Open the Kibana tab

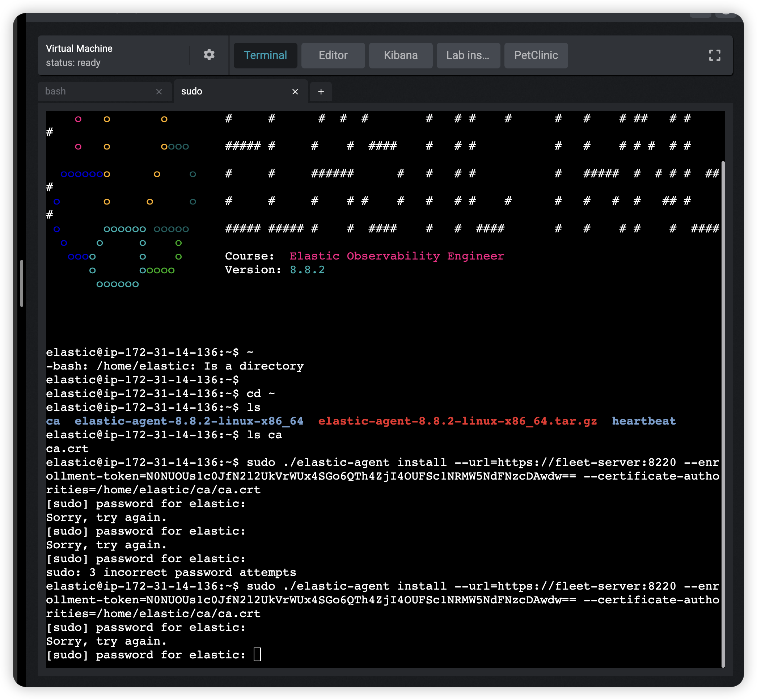[400, 55]
